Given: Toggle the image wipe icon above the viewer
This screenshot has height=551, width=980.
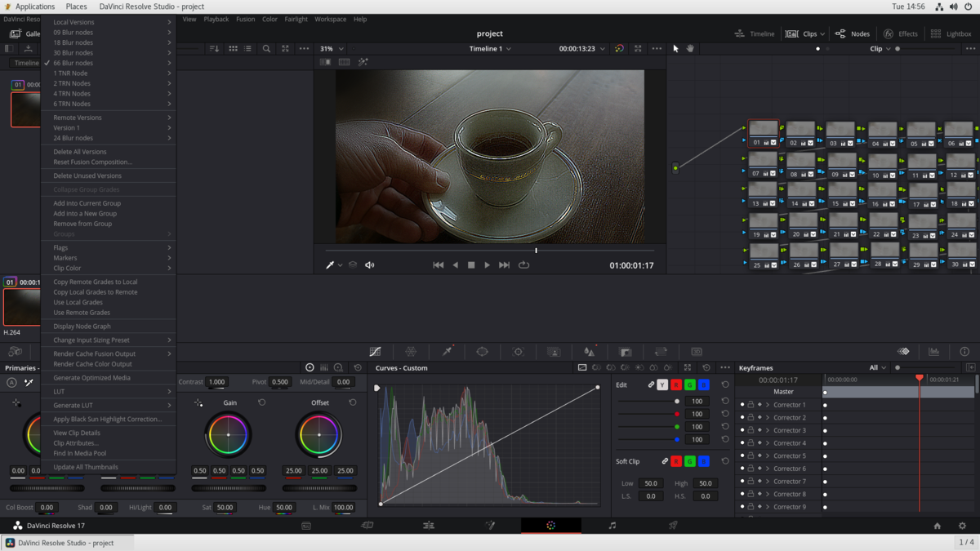Looking at the screenshot, I should [x=325, y=62].
